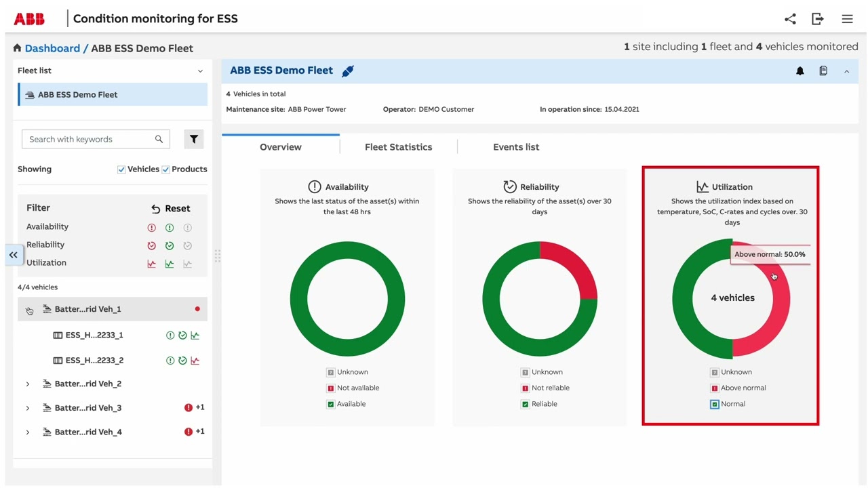Go to Dashboard breadcrumb link

pos(52,48)
